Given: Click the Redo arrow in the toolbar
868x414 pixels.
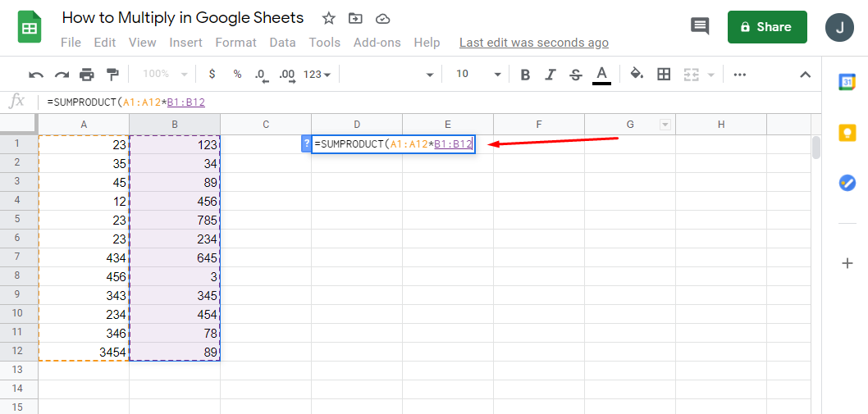Looking at the screenshot, I should (x=62, y=75).
